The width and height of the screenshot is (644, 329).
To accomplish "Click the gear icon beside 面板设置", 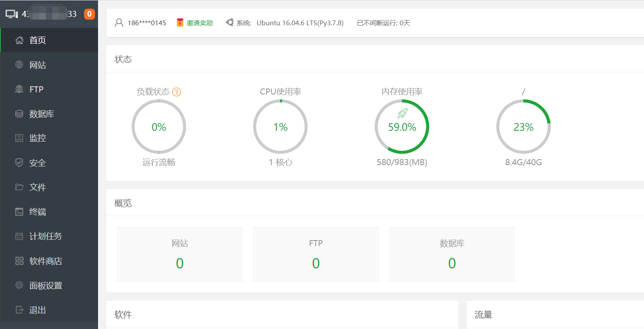I will point(19,285).
